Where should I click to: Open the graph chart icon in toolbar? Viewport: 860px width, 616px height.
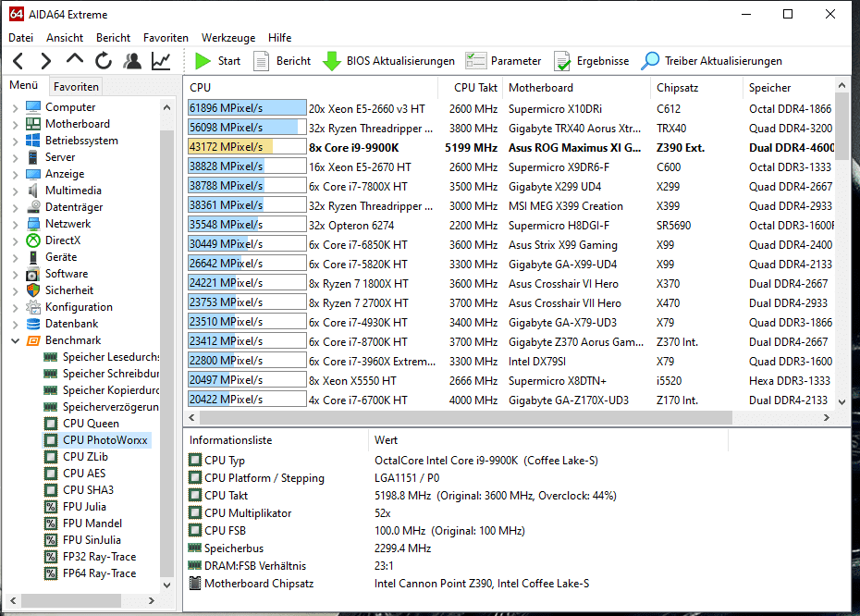point(161,61)
